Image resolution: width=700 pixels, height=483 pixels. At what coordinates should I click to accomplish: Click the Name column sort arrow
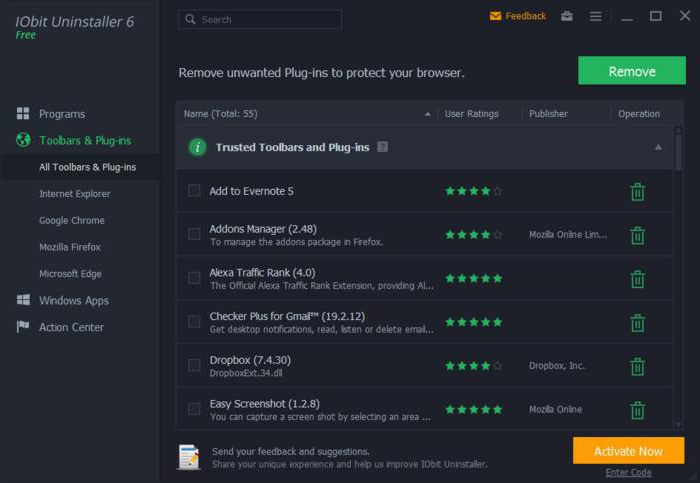tap(427, 114)
